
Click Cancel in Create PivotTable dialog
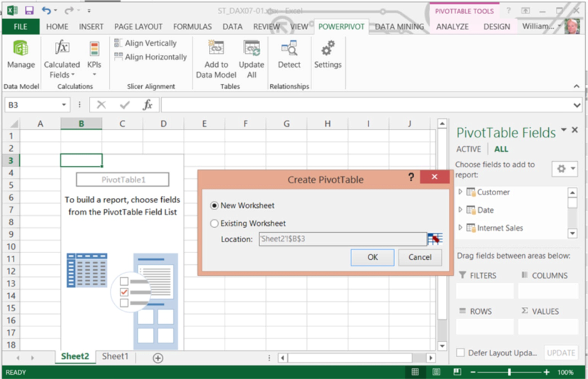(x=420, y=257)
